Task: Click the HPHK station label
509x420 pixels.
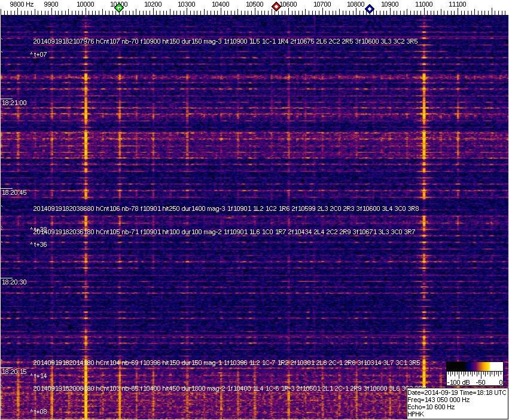Action: click(x=417, y=414)
